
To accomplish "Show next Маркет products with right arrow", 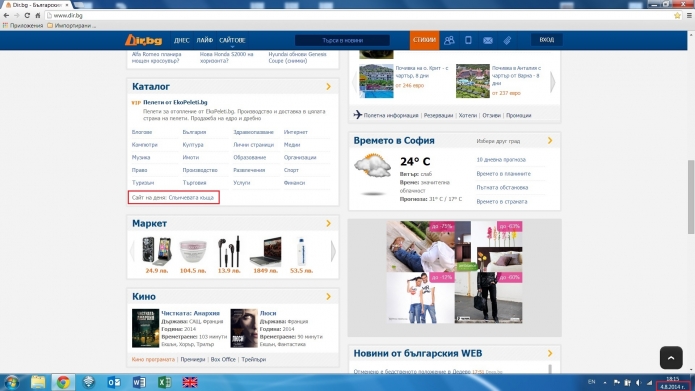I will (x=333, y=251).
